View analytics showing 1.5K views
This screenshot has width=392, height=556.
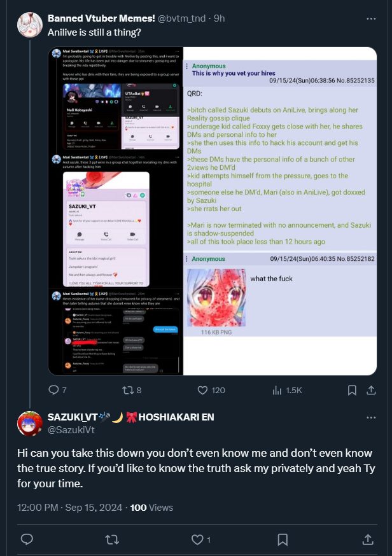(287, 390)
